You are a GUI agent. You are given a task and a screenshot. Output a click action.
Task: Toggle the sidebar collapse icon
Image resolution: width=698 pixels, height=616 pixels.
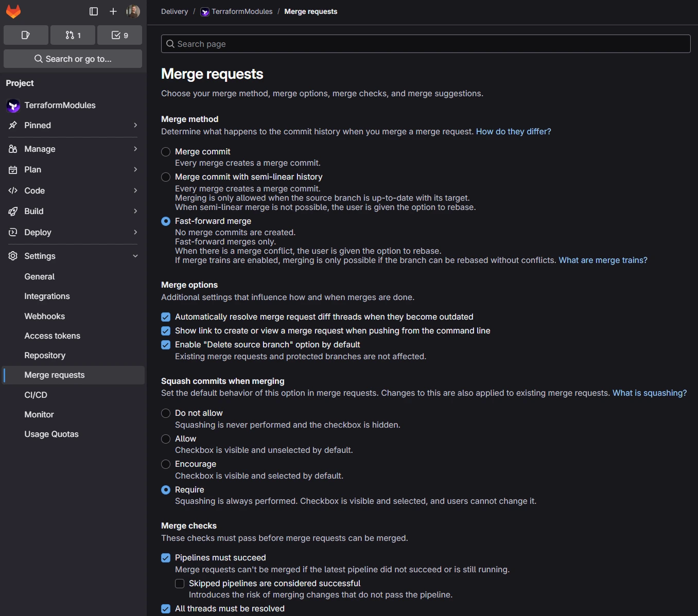(94, 11)
